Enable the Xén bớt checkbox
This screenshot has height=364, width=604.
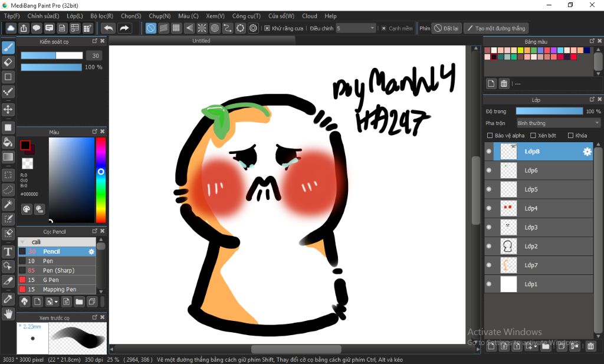[533, 136]
